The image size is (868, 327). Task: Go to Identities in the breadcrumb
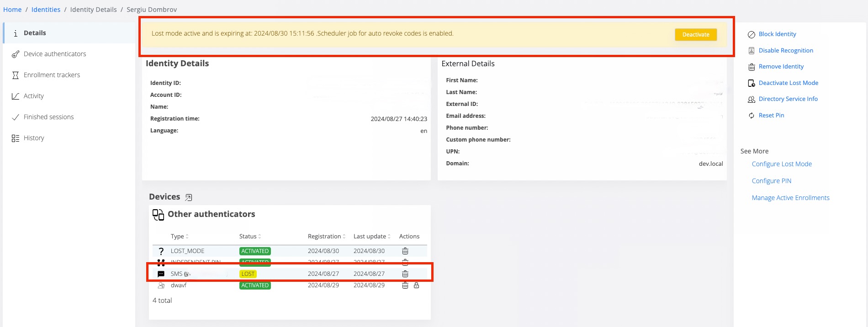click(46, 10)
